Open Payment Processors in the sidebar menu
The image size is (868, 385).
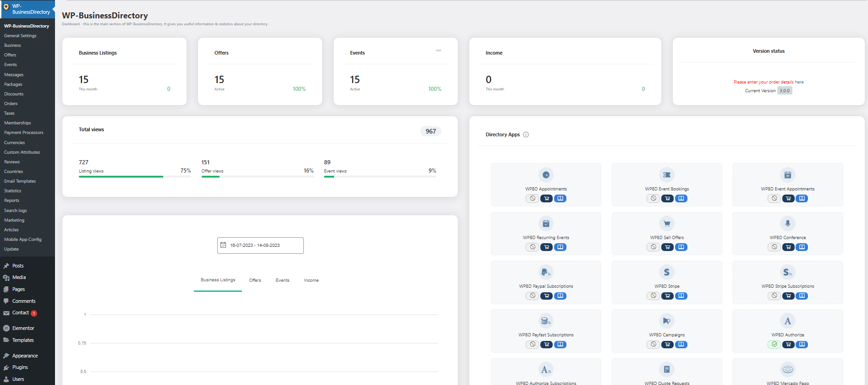click(x=24, y=133)
